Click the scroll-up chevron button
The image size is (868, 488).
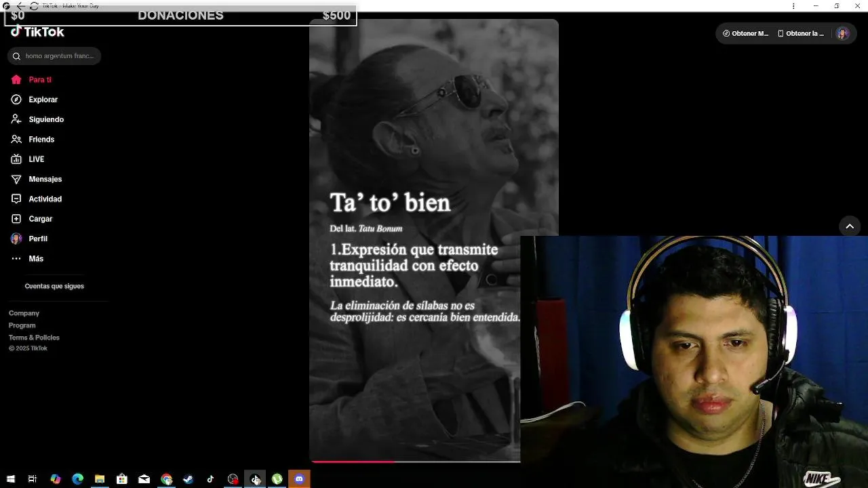(x=850, y=226)
